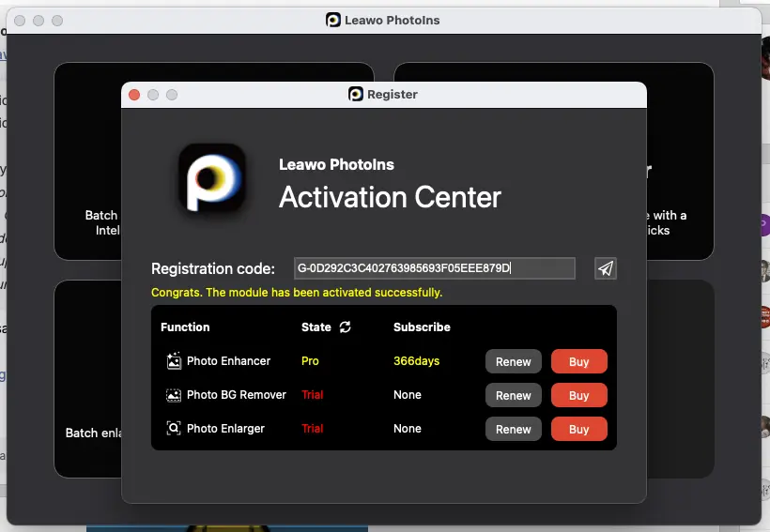Buy the Photo BG Remover module
The width and height of the screenshot is (770, 532).
(x=579, y=396)
